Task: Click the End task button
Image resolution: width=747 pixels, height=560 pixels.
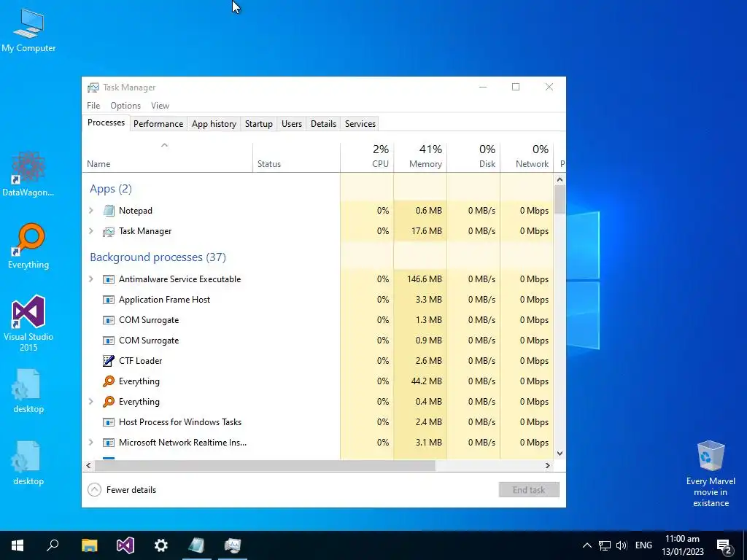Action: pyautogui.click(x=529, y=489)
